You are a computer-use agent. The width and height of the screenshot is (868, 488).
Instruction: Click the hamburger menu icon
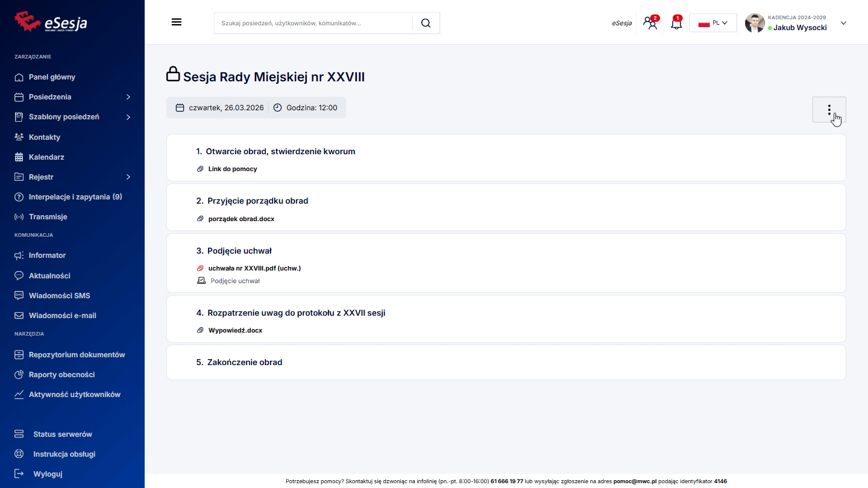pos(176,22)
